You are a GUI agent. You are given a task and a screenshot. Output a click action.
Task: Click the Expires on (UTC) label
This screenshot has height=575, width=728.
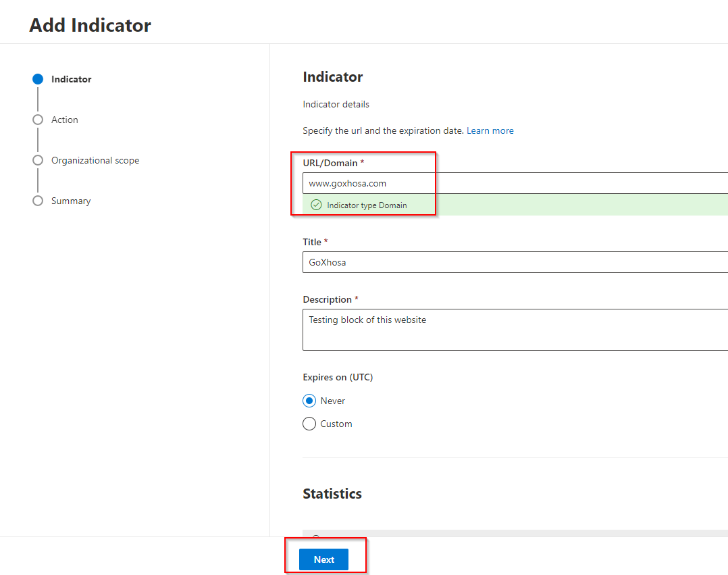pyautogui.click(x=338, y=377)
